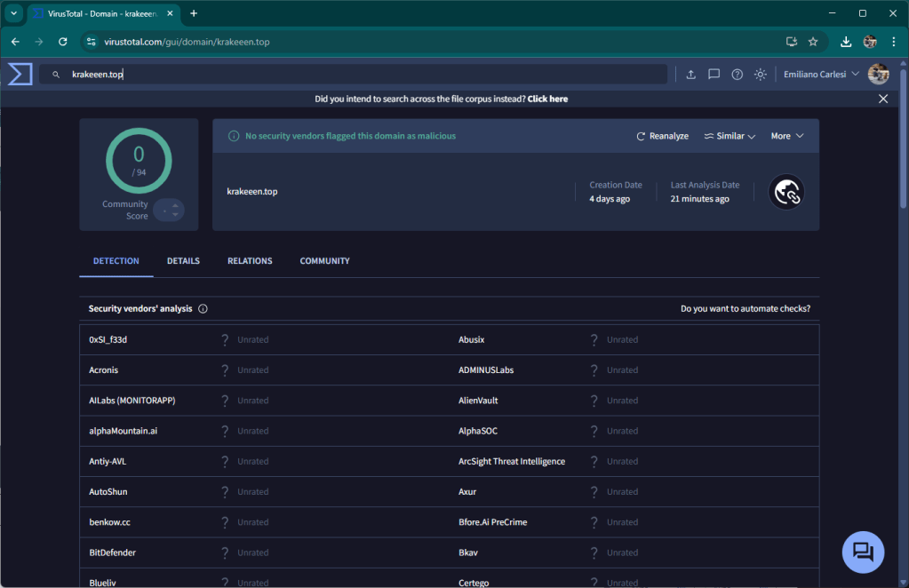Click the Reanalyze button

(x=663, y=136)
